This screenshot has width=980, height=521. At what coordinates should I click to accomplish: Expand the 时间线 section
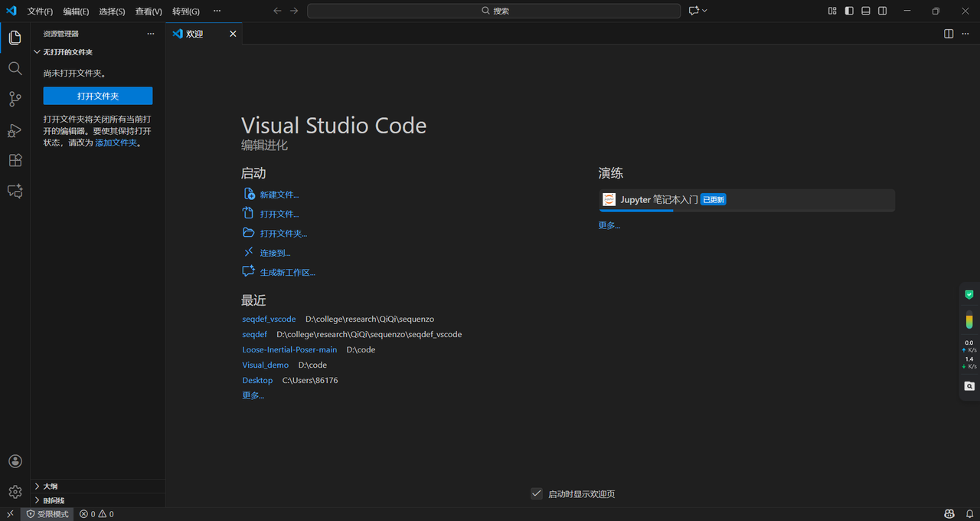(x=54, y=500)
